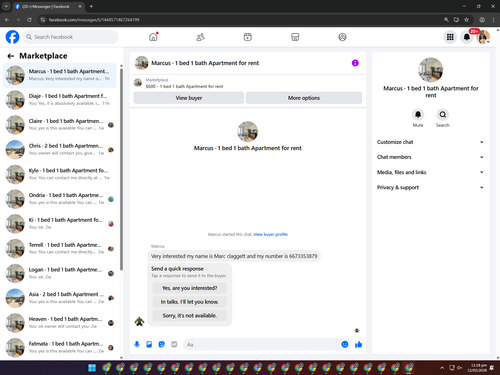Click the More options button

pyautogui.click(x=304, y=98)
